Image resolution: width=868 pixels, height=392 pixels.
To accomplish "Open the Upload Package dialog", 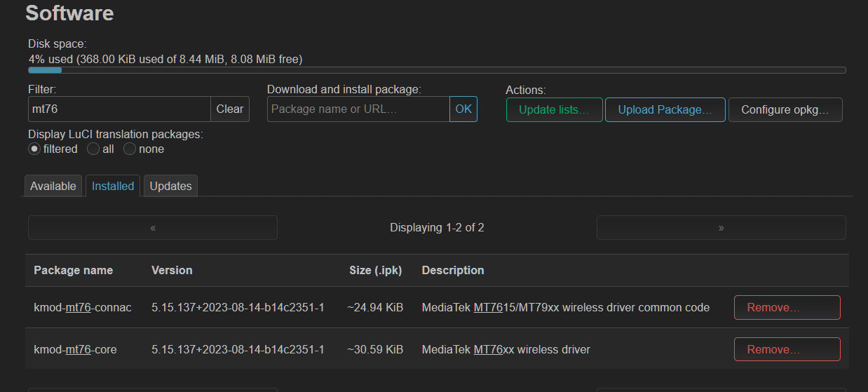I will pos(665,109).
